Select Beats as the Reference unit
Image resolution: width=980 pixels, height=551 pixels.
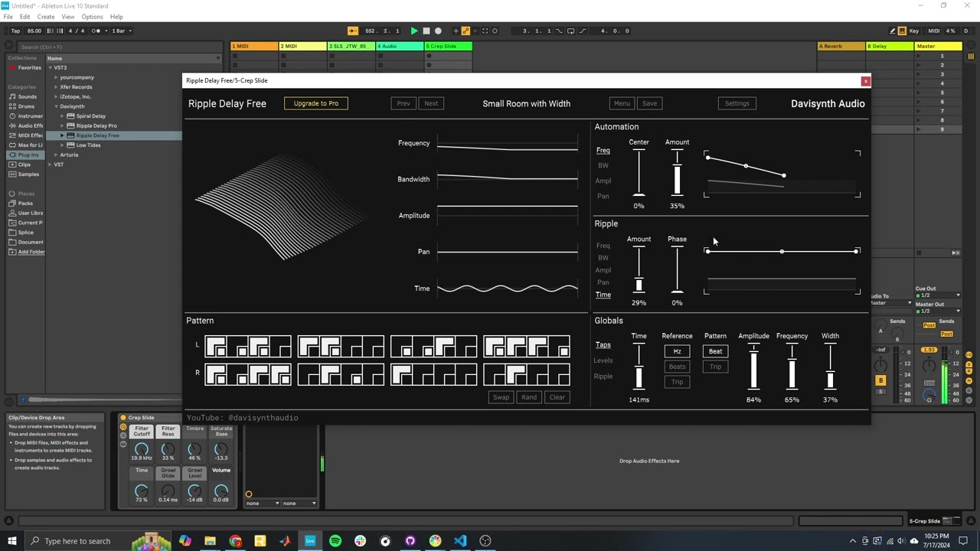(677, 367)
